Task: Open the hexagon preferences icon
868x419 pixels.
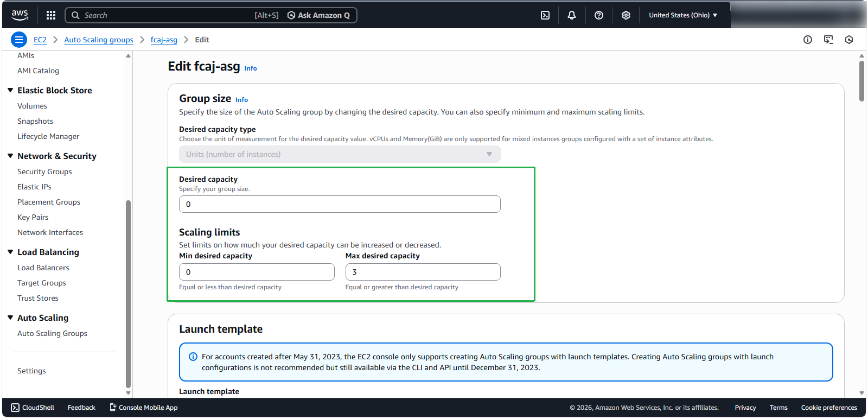Action: [849, 40]
